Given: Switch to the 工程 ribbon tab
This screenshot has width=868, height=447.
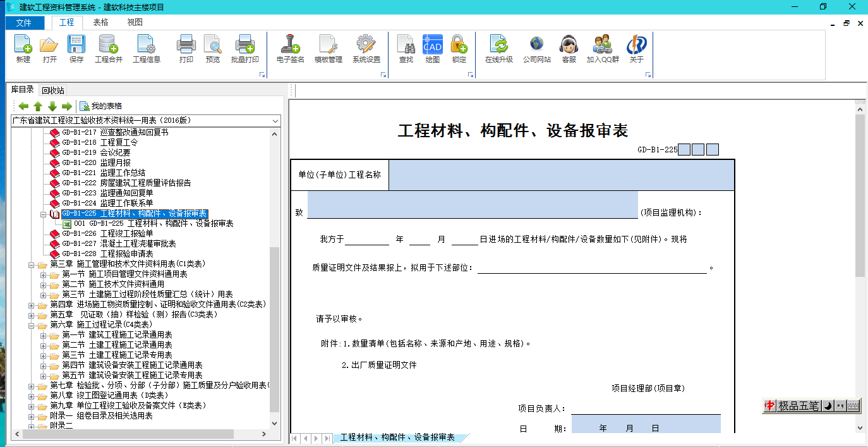Looking at the screenshot, I should tap(66, 23).
